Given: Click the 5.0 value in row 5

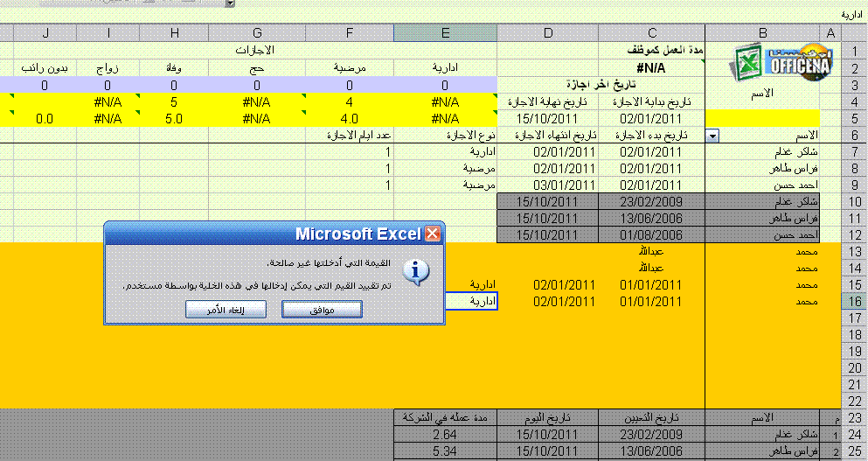Looking at the screenshot, I should pos(174,119).
